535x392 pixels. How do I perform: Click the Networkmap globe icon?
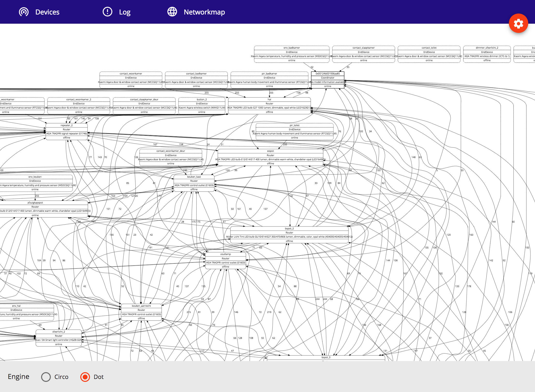(172, 12)
